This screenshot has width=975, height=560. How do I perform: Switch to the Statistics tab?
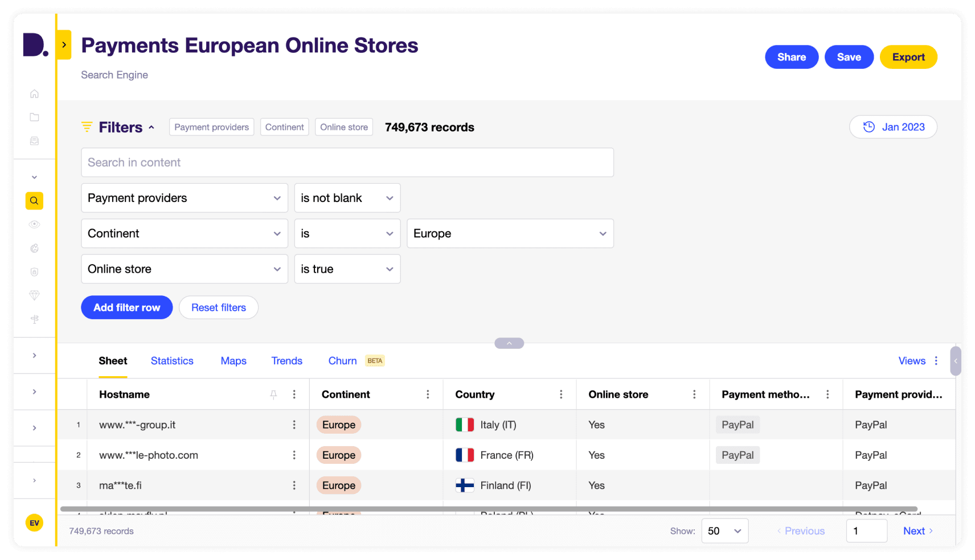(172, 360)
